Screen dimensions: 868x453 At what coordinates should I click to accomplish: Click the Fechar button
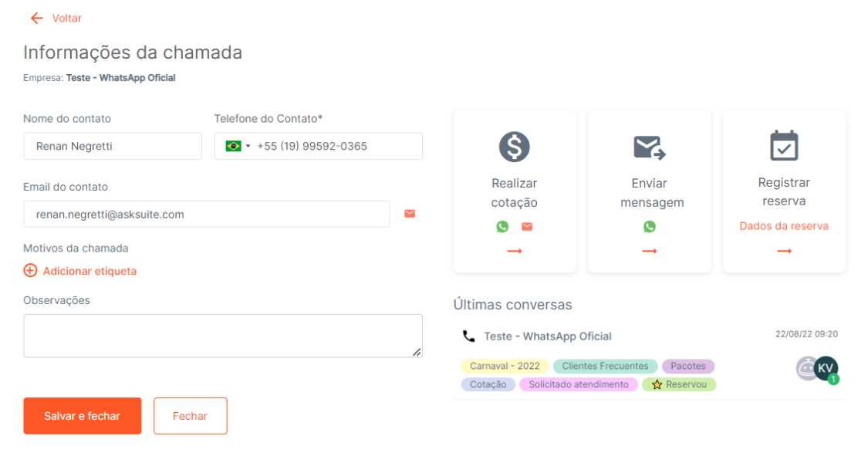coord(191,416)
